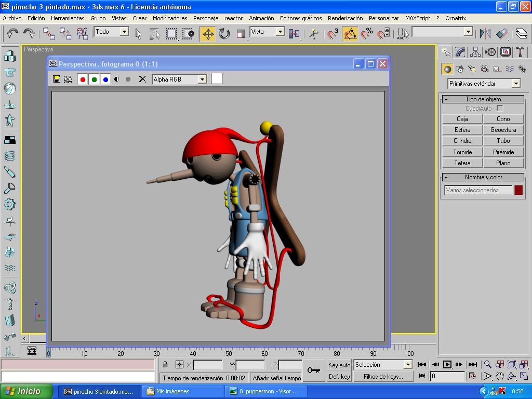Select the Move transform tool
The image size is (532, 399).
point(208,34)
